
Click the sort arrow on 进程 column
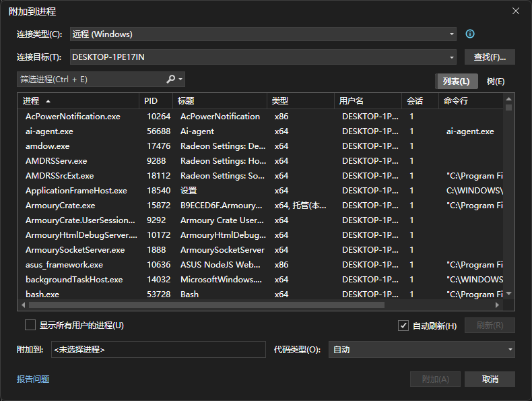click(47, 101)
